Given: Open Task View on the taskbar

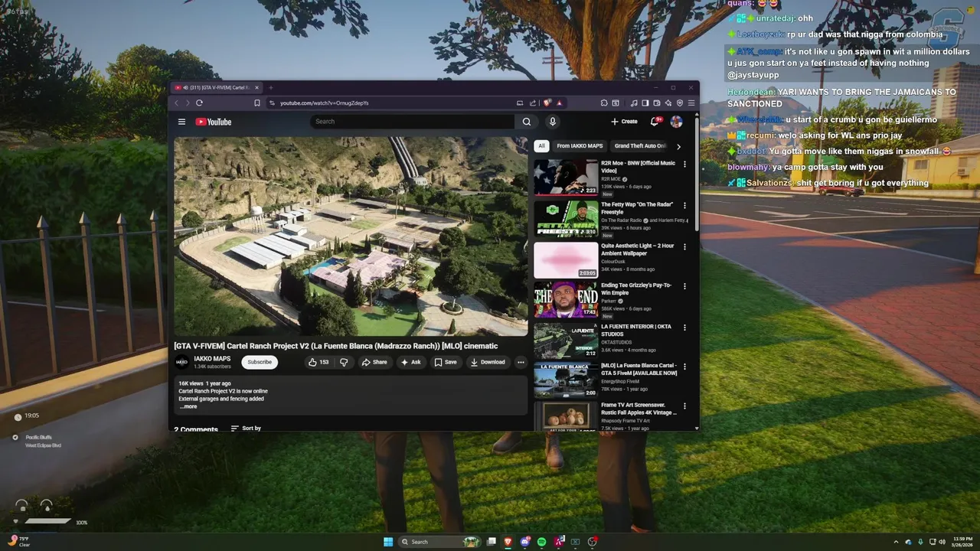Looking at the screenshot, I should point(491,542).
